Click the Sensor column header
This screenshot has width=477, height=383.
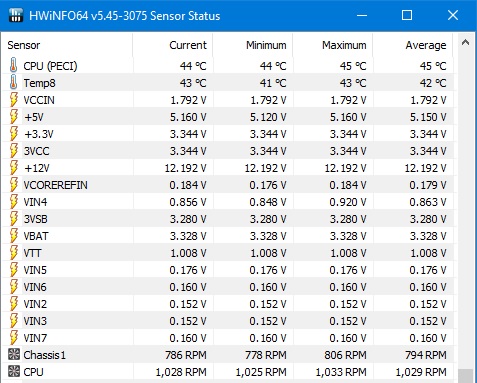click(x=67, y=45)
